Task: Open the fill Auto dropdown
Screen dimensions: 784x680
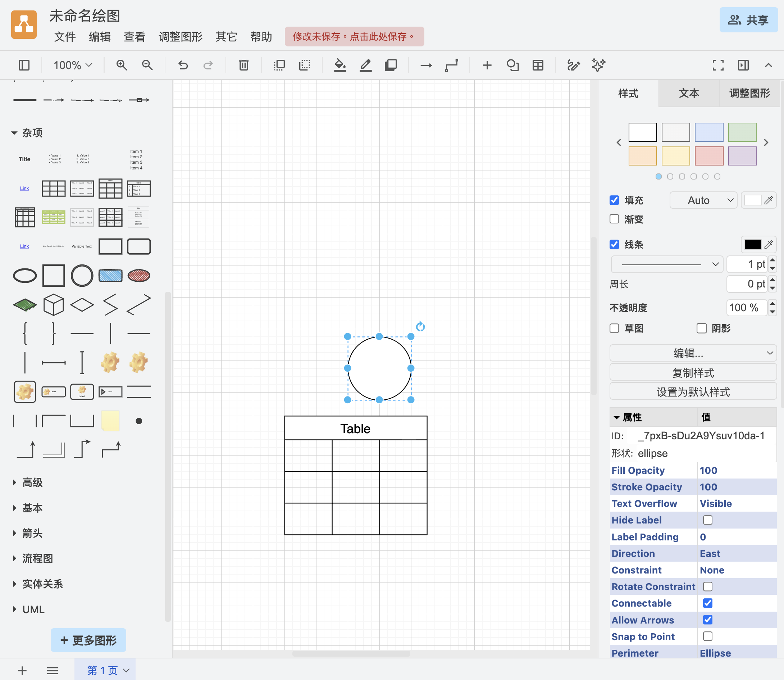Action: 703,200
